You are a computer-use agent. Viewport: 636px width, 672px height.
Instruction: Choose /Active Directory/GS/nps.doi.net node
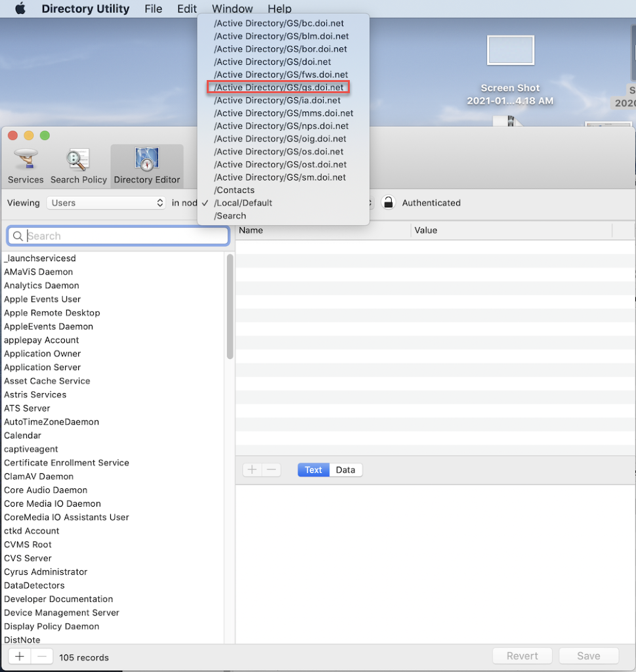pos(284,126)
